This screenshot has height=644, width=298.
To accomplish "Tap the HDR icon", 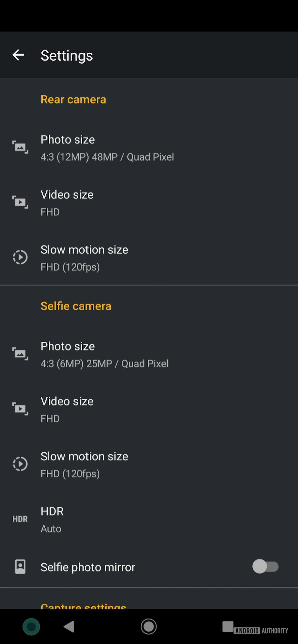I will [20, 519].
